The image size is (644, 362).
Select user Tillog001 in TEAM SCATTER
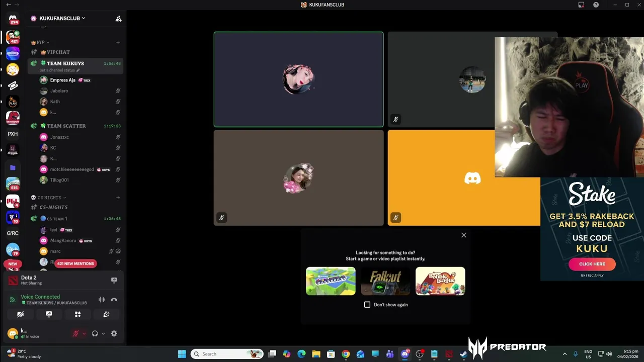80,180
